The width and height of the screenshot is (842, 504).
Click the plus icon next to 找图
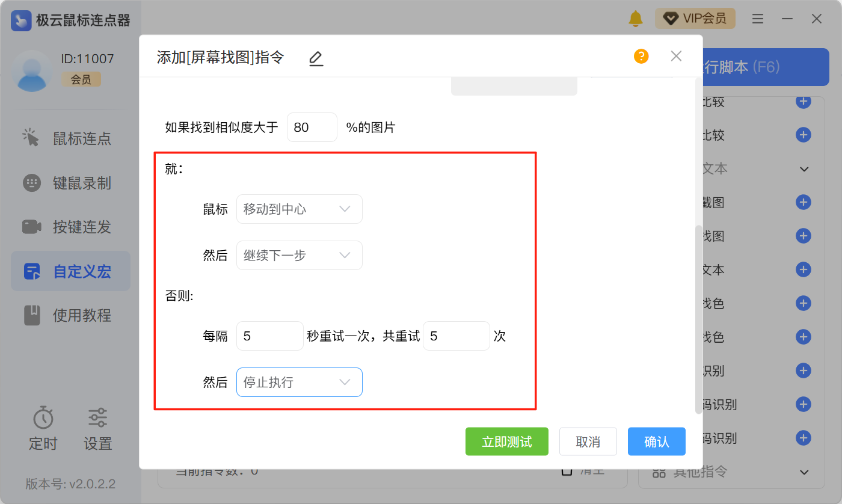coord(803,236)
